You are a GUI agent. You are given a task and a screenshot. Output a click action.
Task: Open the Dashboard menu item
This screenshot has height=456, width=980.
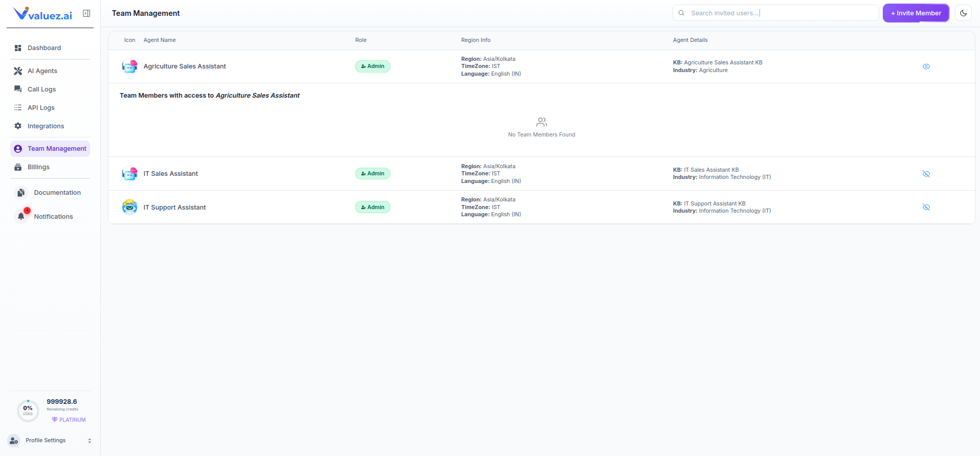(50, 48)
